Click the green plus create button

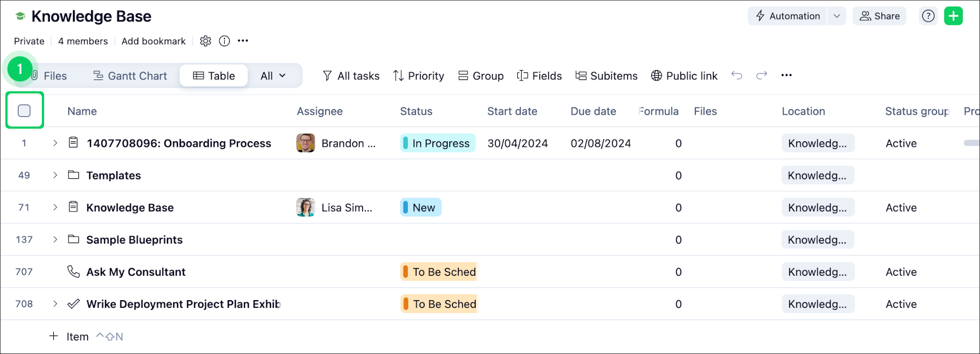[953, 16]
